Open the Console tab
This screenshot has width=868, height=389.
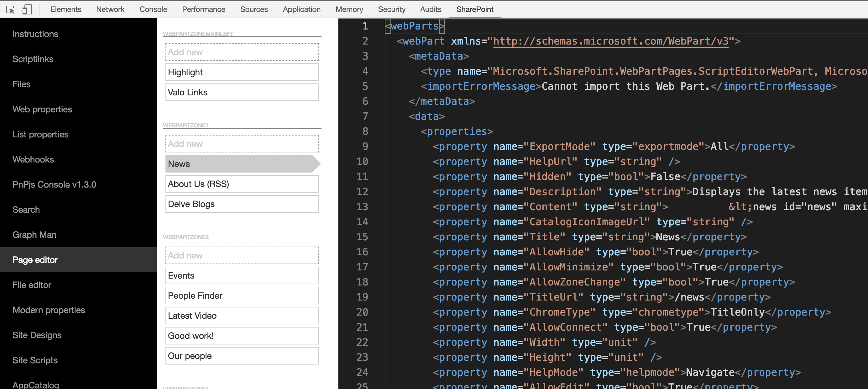pyautogui.click(x=153, y=9)
